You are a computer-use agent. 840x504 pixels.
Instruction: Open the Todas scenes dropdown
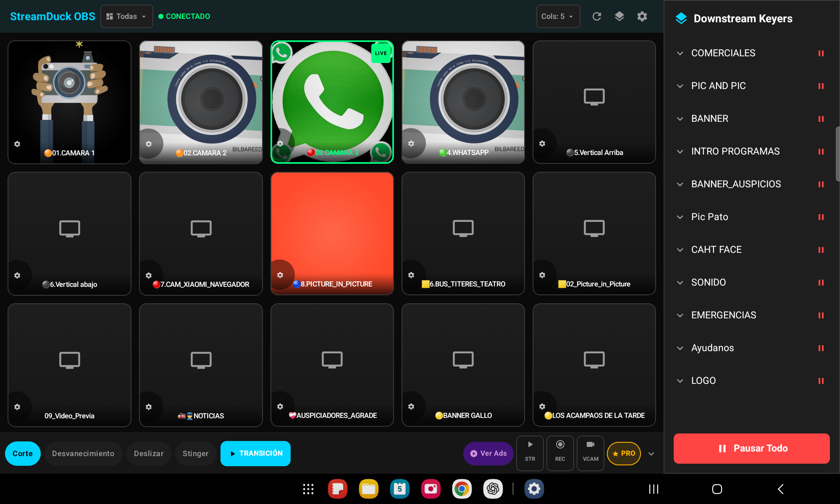pyautogui.click(x=126, y=16)
